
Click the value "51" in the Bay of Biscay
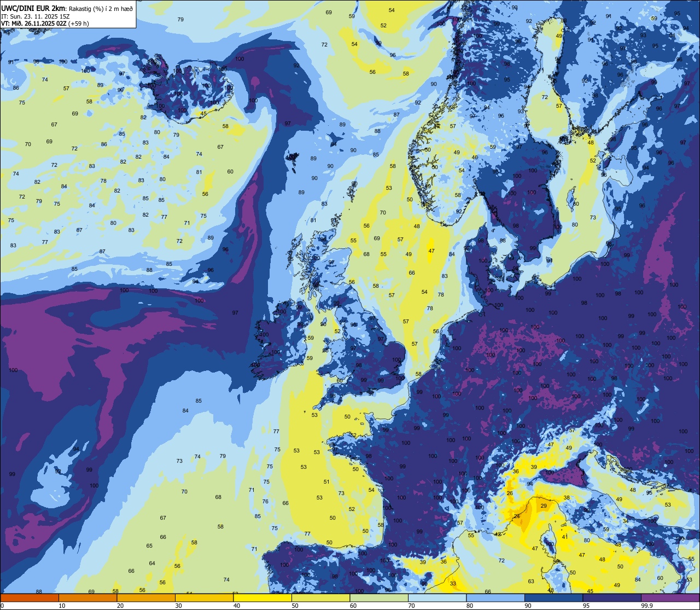pyautogui.click(x=326, y=482)
